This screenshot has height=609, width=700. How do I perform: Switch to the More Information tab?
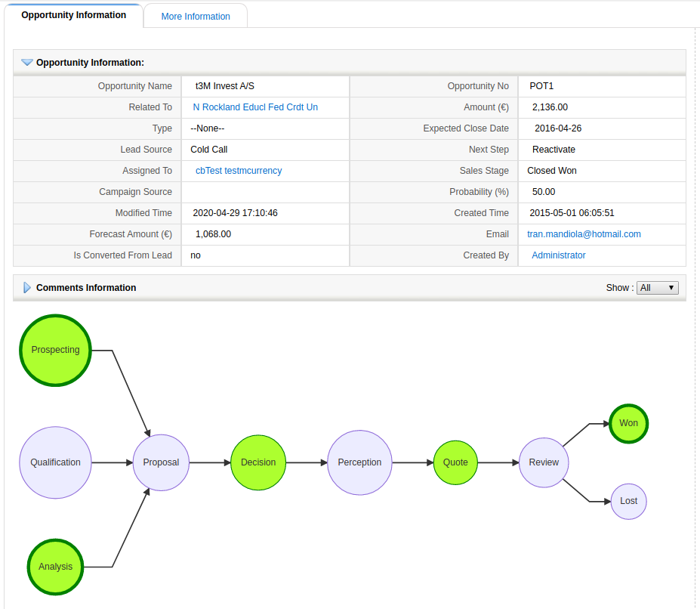coord(196,17)
